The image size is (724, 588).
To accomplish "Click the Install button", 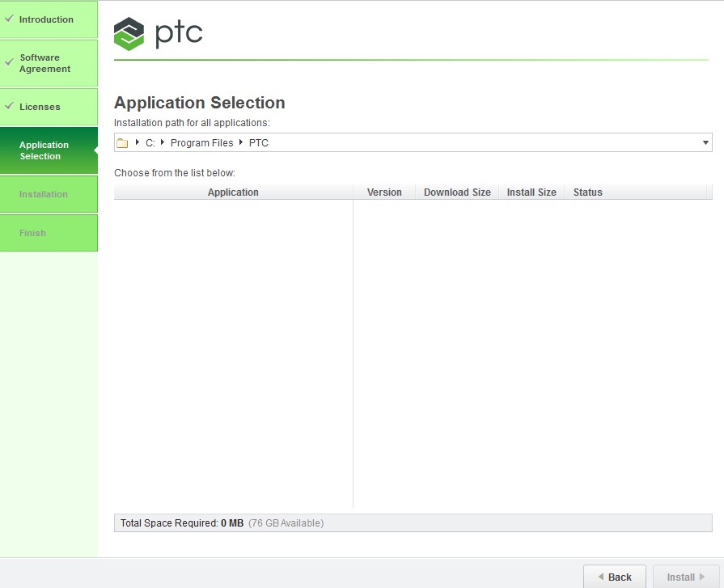I will click(x=686, y=577).
